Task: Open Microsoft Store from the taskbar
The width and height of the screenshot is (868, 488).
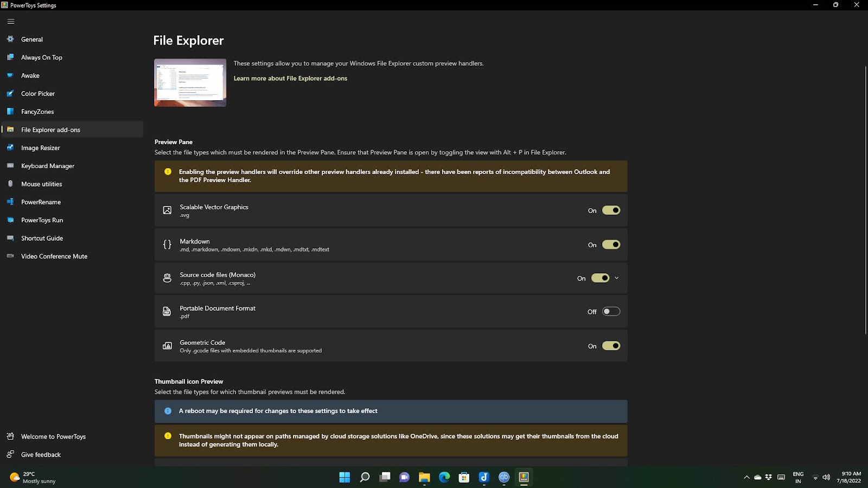Action: coord(464,477)
